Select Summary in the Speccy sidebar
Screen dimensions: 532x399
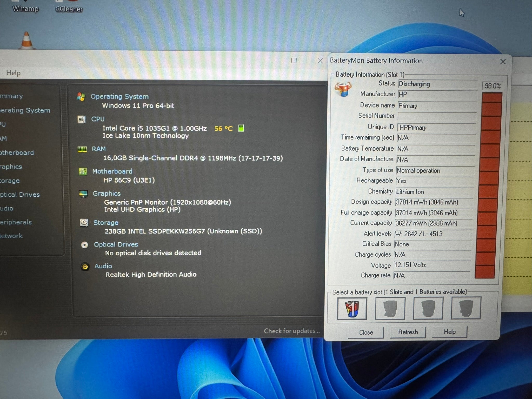[11, 96]
